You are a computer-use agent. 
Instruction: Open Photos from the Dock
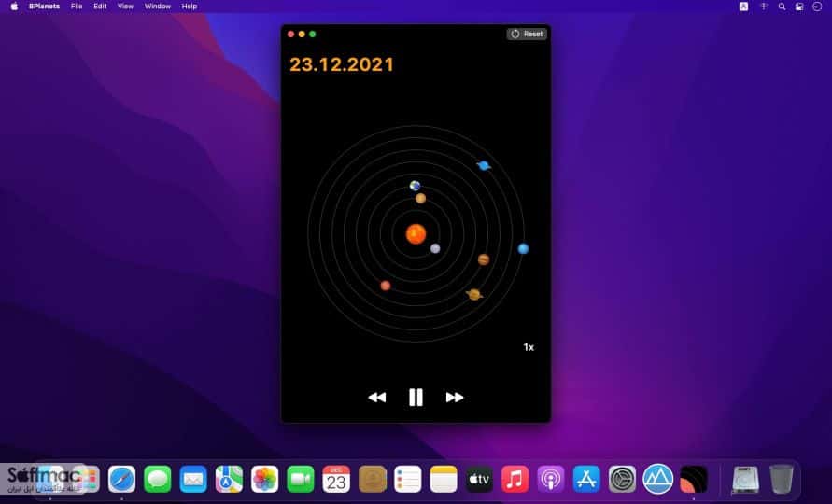point(265,479)
